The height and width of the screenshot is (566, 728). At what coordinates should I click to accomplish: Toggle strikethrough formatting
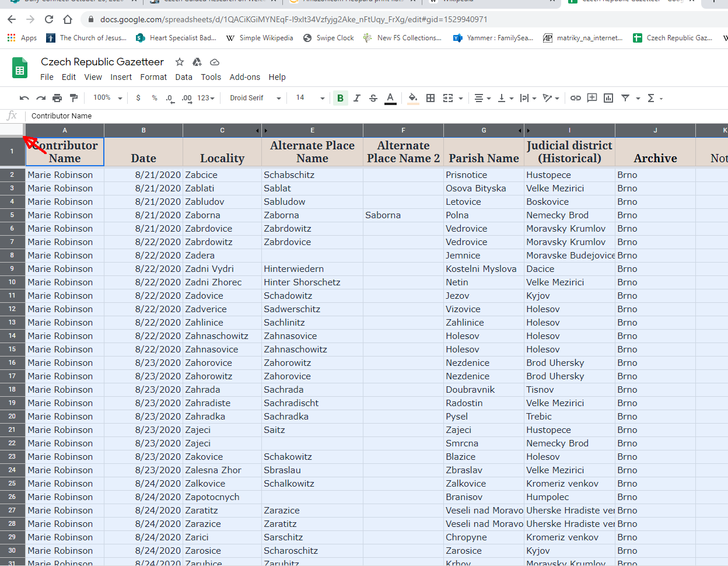pyautogui.click(x=373, y=98)
